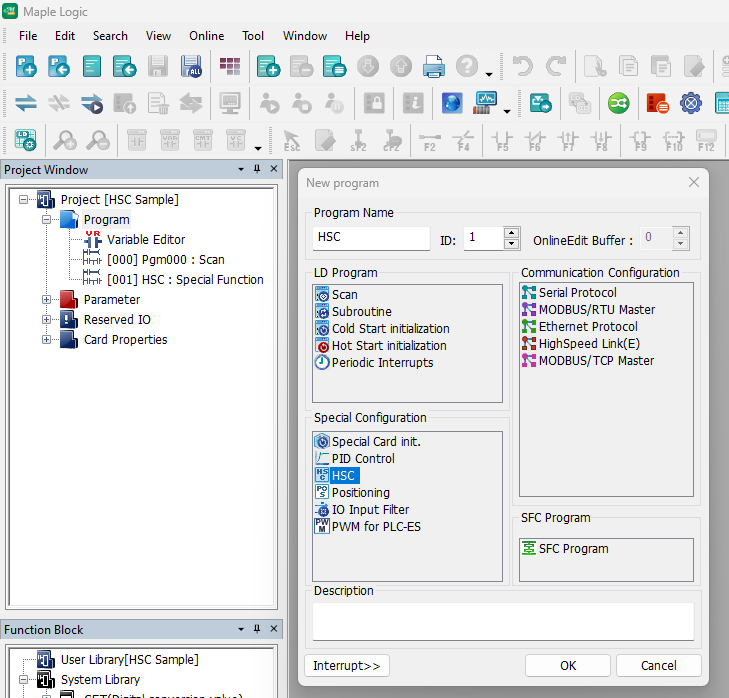Select MODBUS/TCP Master communication option
729x698 pixels.
point(596,360)
